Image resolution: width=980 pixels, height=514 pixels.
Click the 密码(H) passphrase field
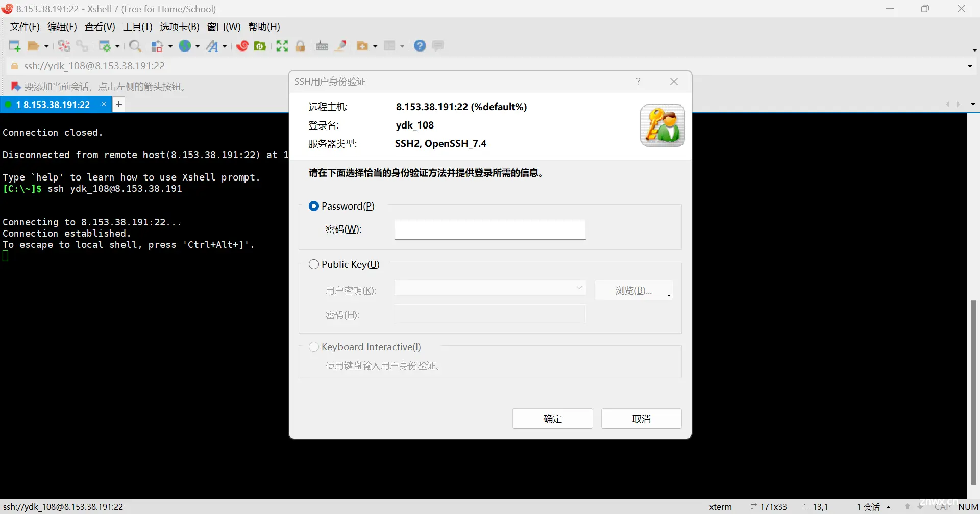pos(490,314)
